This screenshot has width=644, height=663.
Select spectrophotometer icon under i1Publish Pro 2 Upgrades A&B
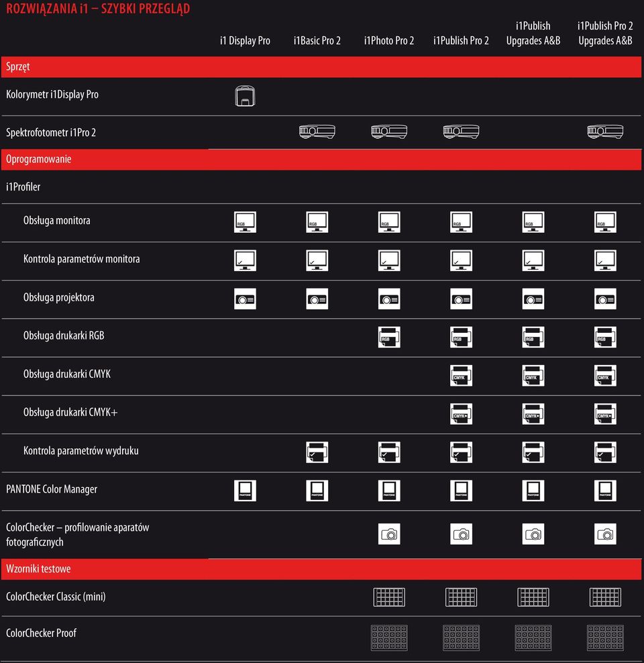coord(605,132)
